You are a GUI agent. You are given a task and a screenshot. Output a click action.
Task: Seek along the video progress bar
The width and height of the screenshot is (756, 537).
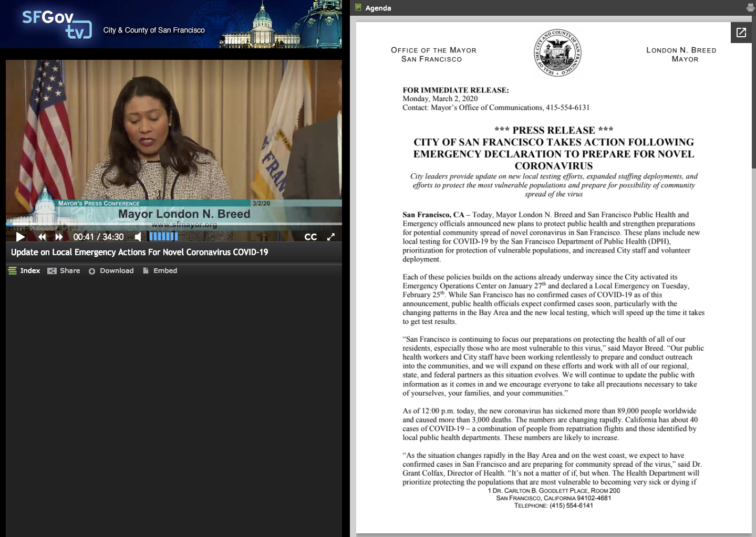tap(174, 224)
